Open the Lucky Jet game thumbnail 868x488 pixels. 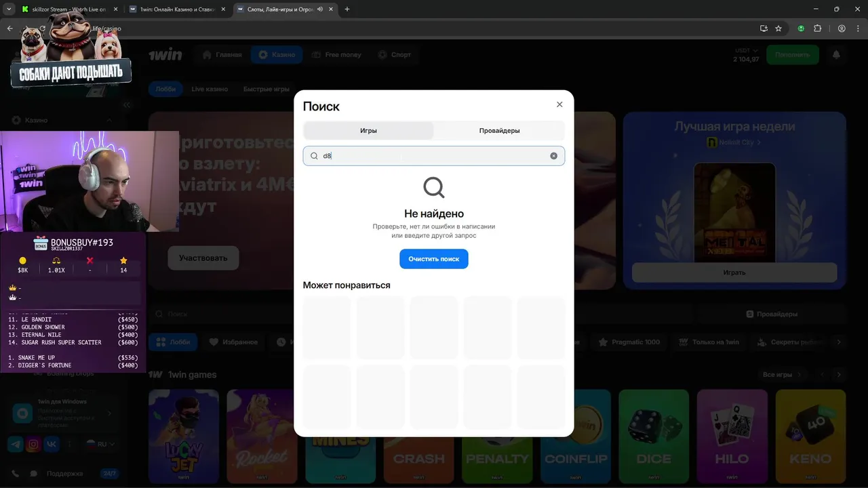[x=184, y=435]
